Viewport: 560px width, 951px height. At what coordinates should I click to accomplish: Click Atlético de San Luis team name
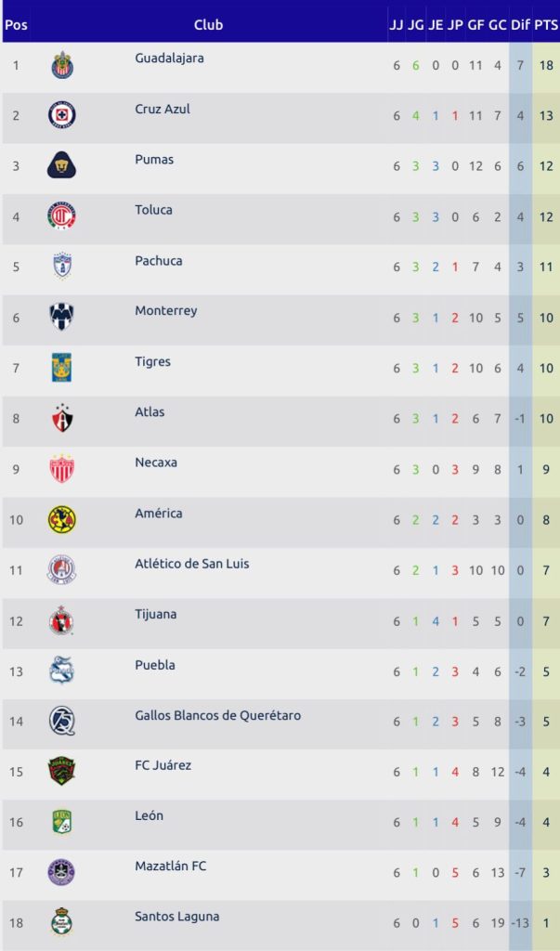click(192, 564)
